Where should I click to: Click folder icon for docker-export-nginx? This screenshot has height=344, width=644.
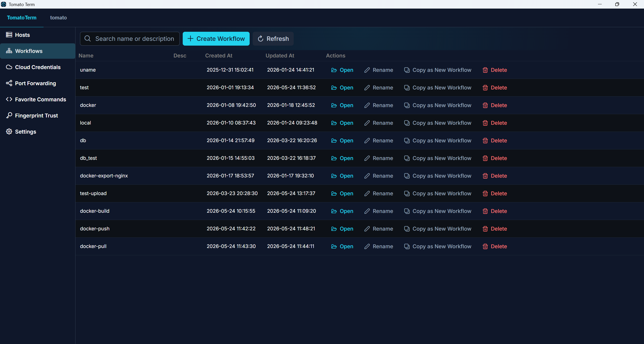pos(334,176)
